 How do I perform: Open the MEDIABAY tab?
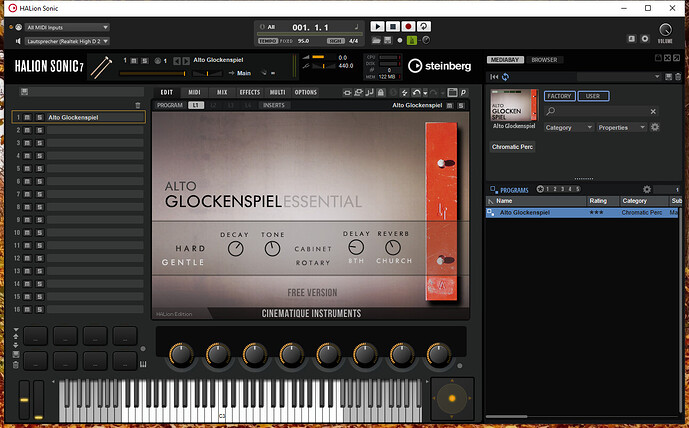505,60
